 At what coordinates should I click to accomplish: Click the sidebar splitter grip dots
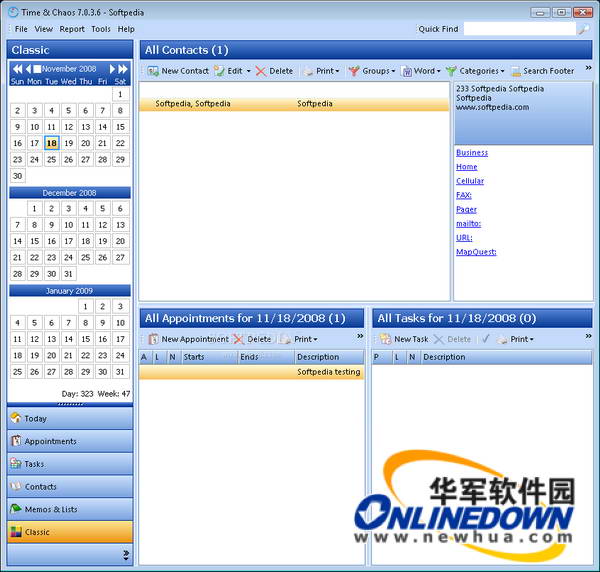pos(70,404)
